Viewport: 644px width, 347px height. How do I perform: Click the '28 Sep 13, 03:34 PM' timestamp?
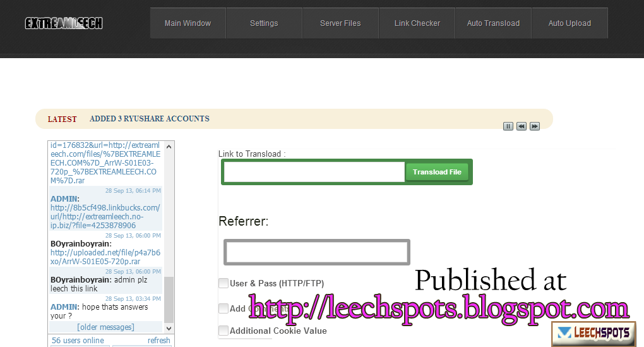click(133, 298)
